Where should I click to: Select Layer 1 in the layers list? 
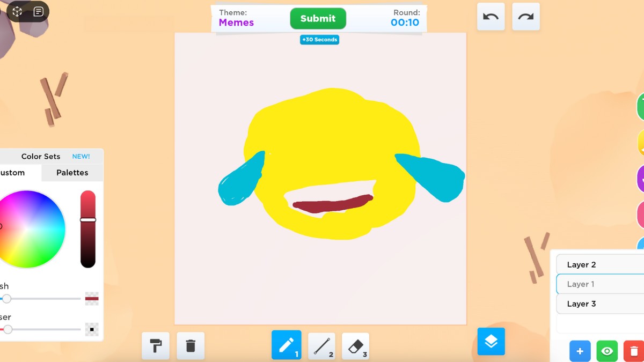point(600,284)
